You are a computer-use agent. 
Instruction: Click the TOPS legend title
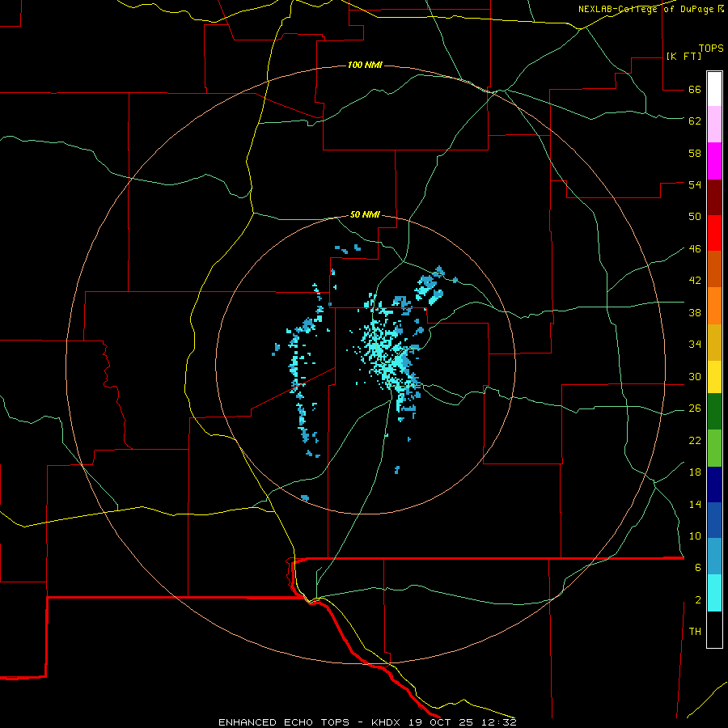(711, 48)
